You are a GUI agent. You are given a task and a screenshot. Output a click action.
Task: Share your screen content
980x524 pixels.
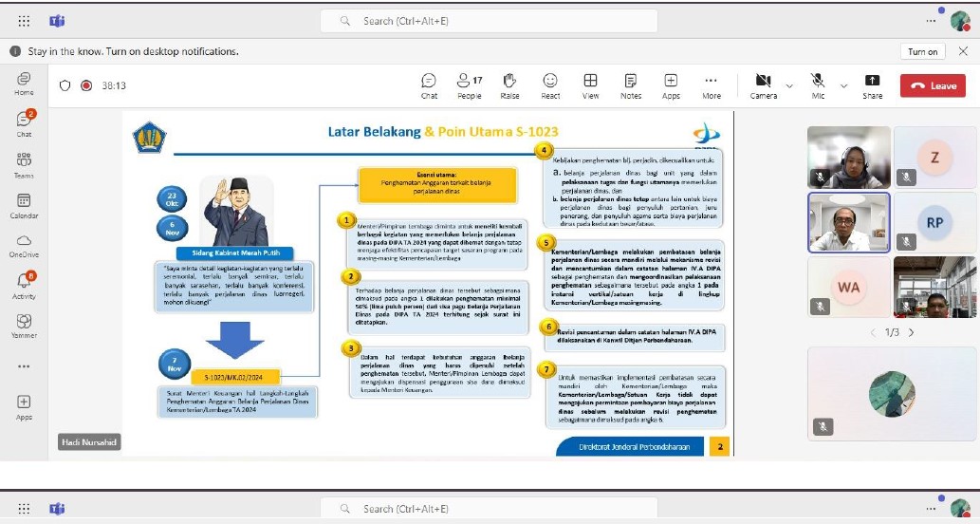click(x=872, y=86)
